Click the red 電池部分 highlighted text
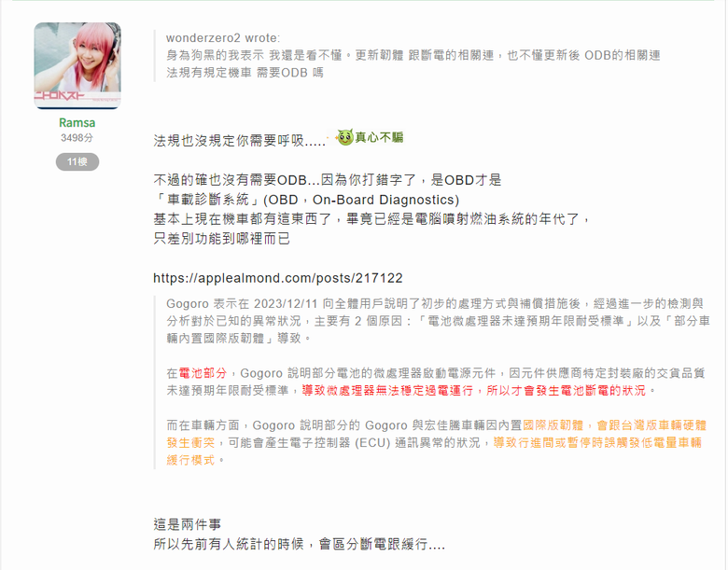This screenshot has height=570, width=728. [x=203, y=373]
